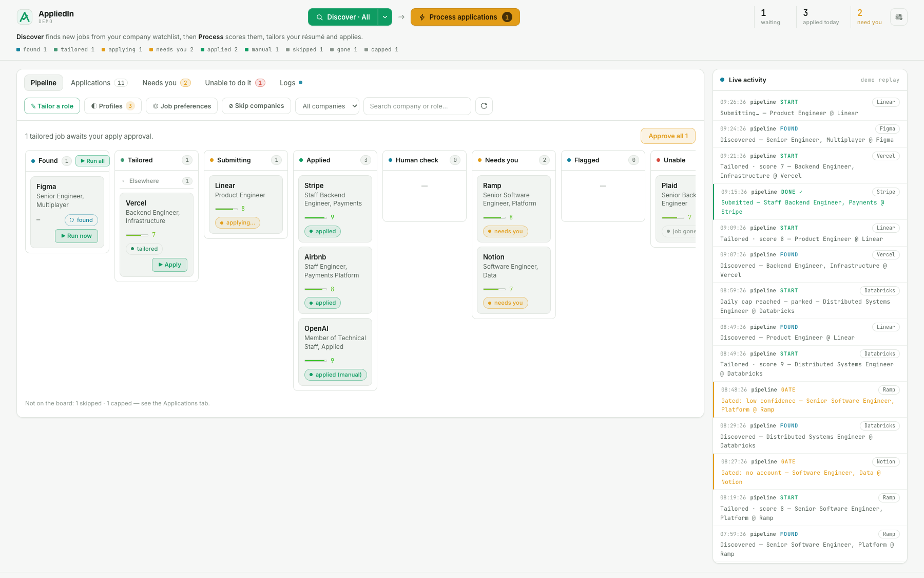Click the Process applications button
Image resolution: width=924 pixels, height=578 pixels.
(x=465, y=17)
